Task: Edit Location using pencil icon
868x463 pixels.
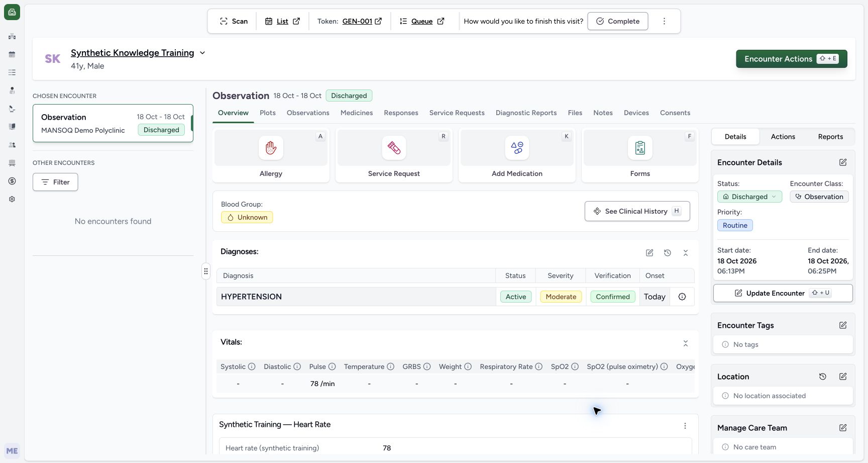Action: click(843, 377)
